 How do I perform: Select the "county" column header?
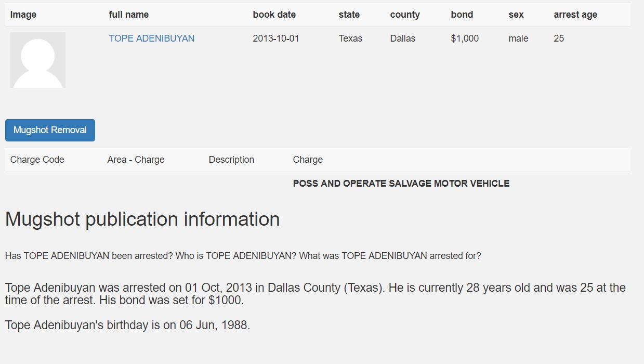click(404, 15)
